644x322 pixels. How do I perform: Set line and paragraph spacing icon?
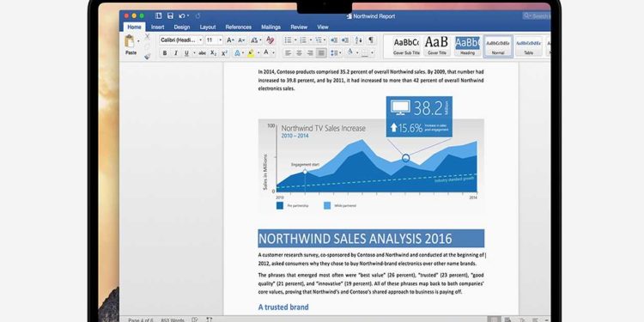point(334,53)
